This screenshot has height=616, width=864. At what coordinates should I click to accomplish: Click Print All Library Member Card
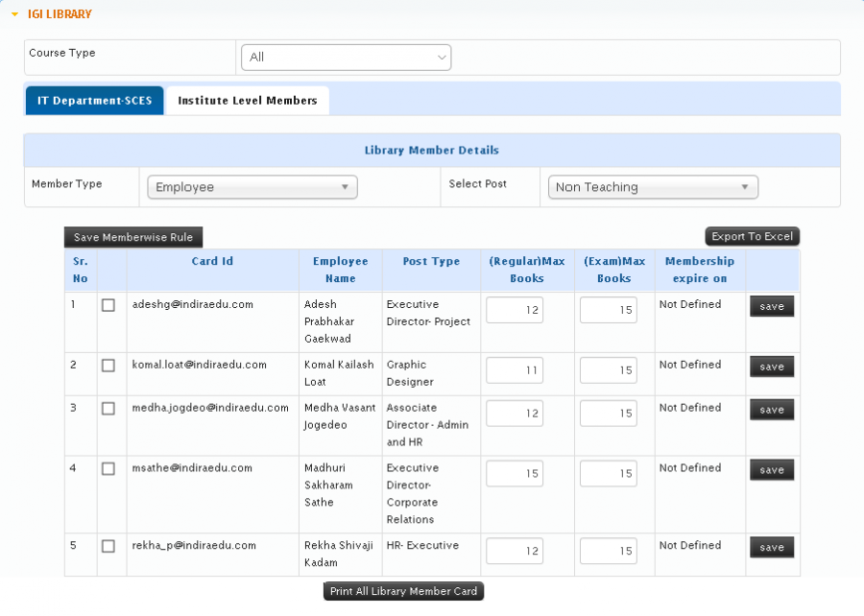click(403, 591)
